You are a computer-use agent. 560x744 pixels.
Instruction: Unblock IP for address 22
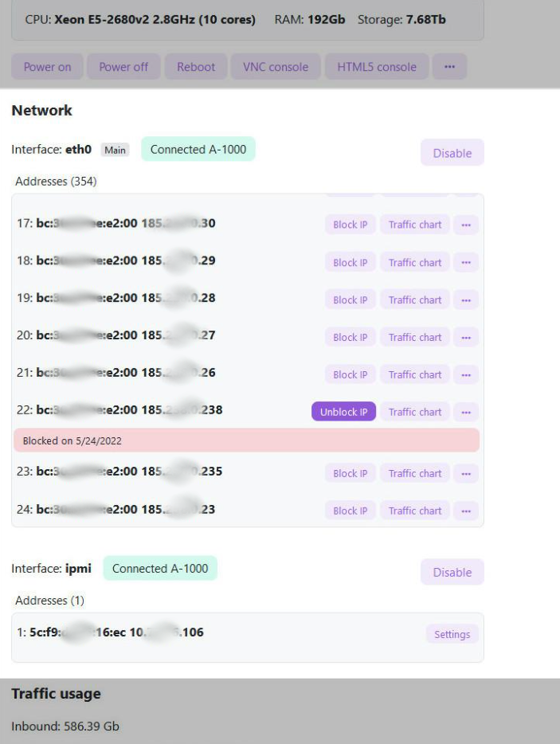343,412
